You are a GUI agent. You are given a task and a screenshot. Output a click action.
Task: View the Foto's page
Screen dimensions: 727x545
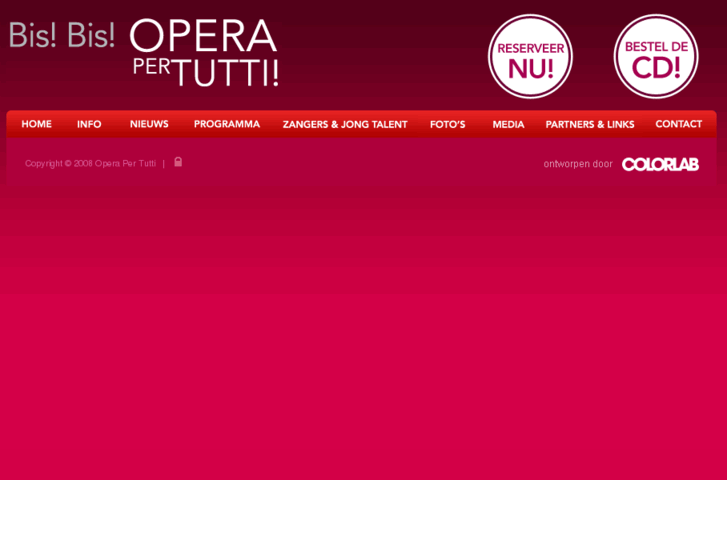[x=447, y=124]
